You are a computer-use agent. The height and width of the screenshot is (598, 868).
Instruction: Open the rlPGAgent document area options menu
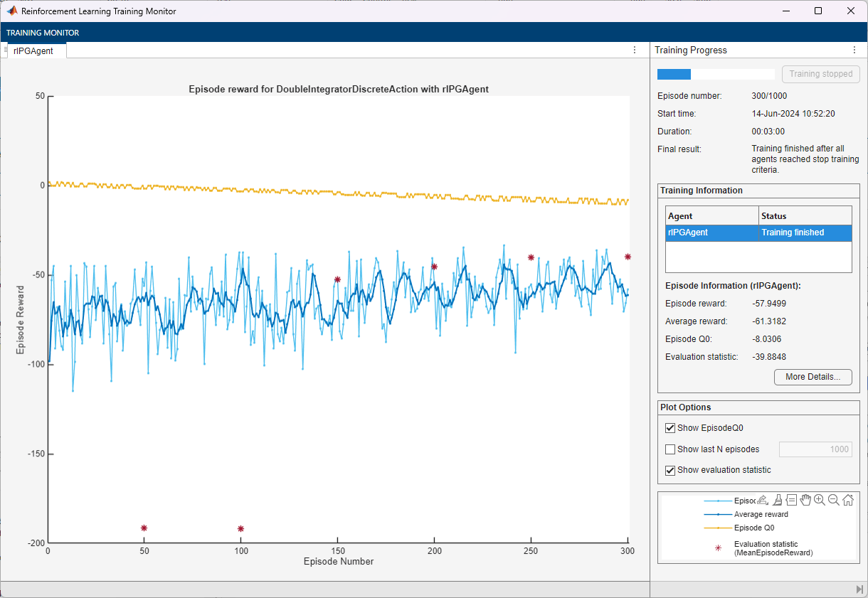click(x=635, y=50)
